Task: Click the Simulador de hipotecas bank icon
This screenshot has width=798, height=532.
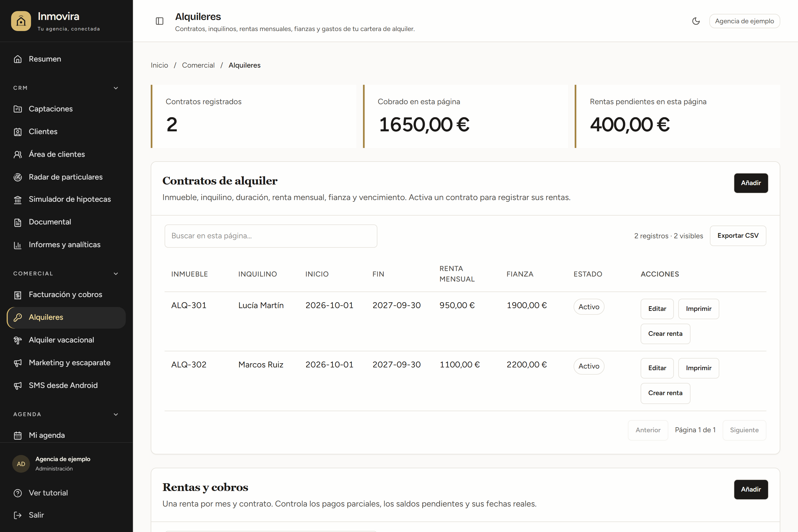Action: [x=18, y=199]
